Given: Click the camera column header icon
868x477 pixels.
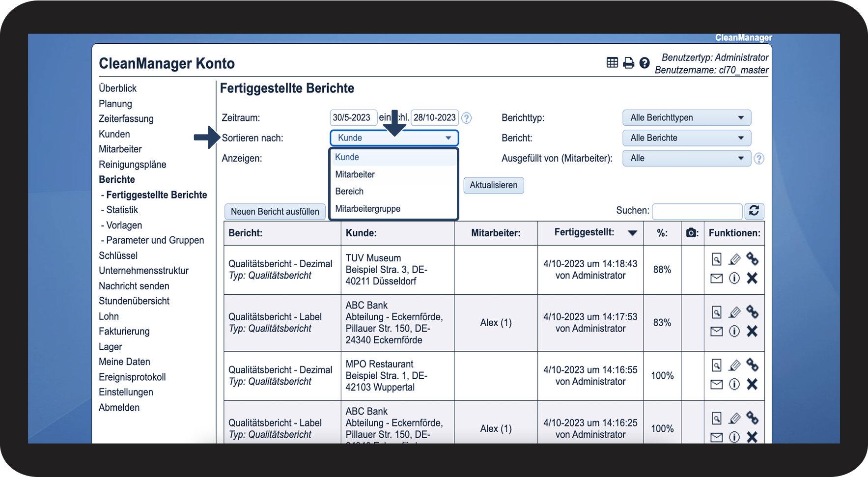Looking at the screenshot, I should [x=692, y=233].
